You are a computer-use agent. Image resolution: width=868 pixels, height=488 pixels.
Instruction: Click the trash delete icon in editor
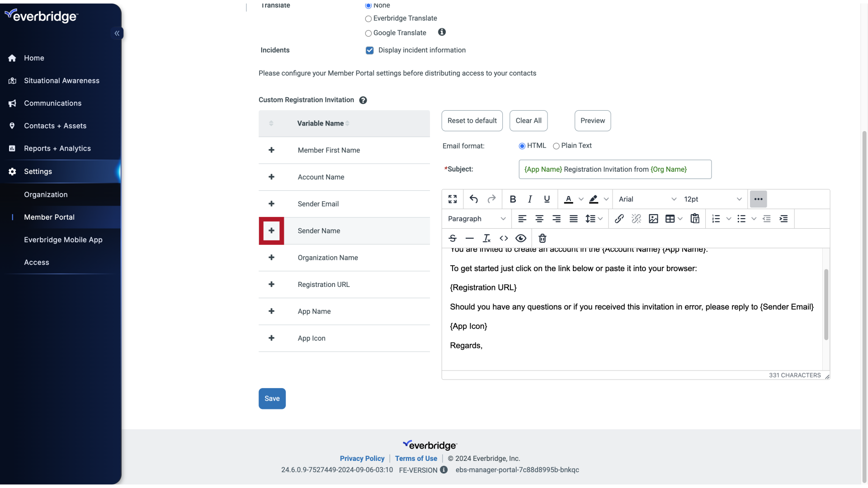(542, 238)
